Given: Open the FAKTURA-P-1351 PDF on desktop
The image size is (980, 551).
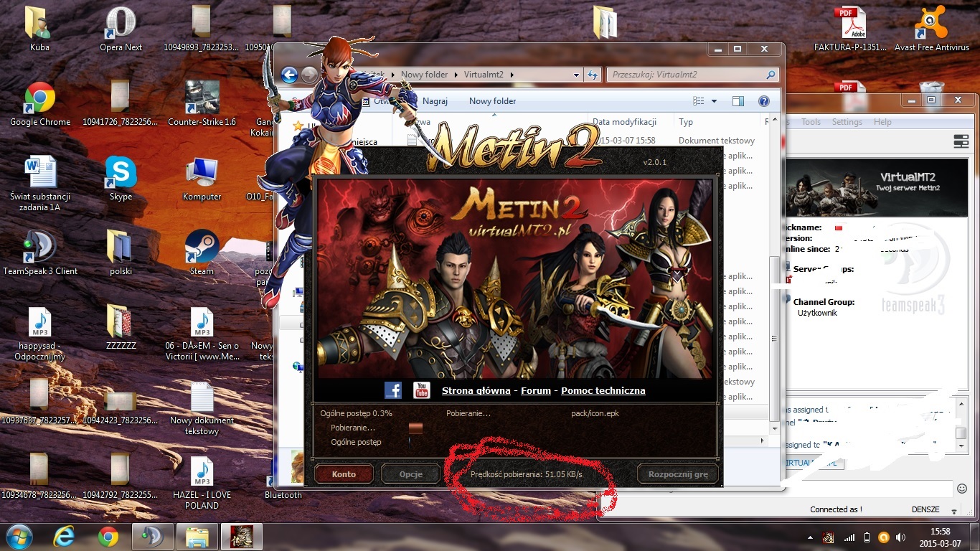Looking at the screenshot, I should (849, 30).
